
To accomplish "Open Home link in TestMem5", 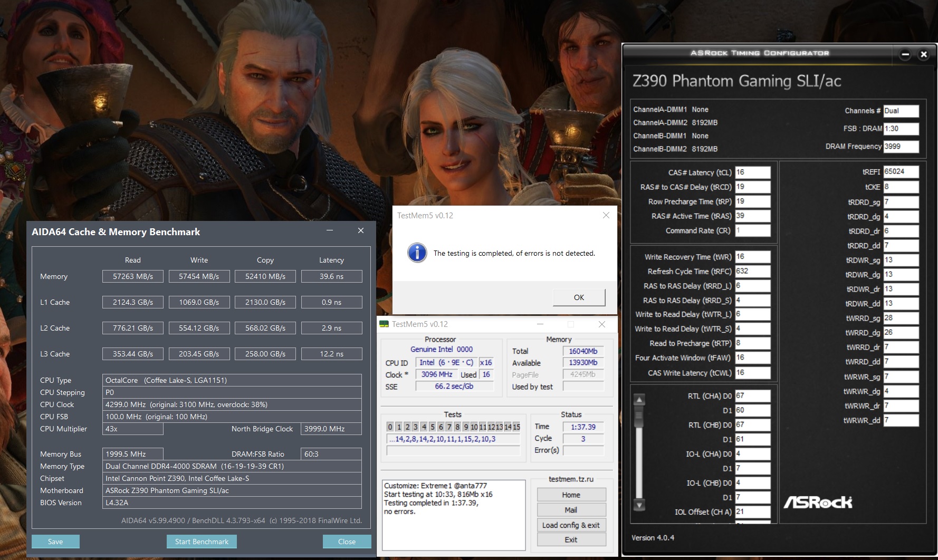I will tap(571, 495).
